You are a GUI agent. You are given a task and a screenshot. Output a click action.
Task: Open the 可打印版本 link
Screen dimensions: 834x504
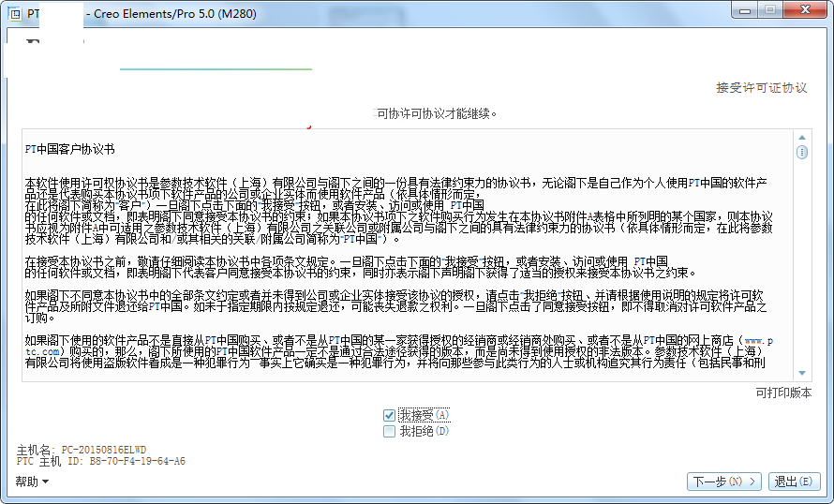click(x=783, y=393)
